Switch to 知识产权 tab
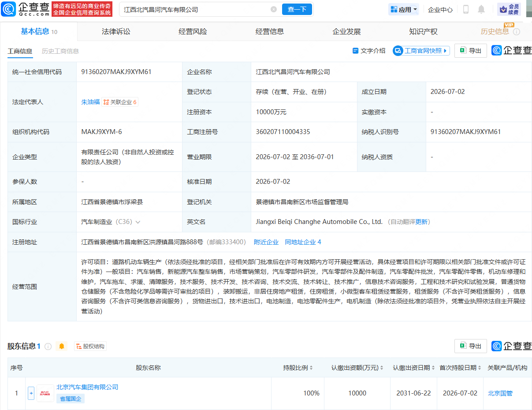The width and height of the screenshot is (532, 410). [x=423, y=31]
